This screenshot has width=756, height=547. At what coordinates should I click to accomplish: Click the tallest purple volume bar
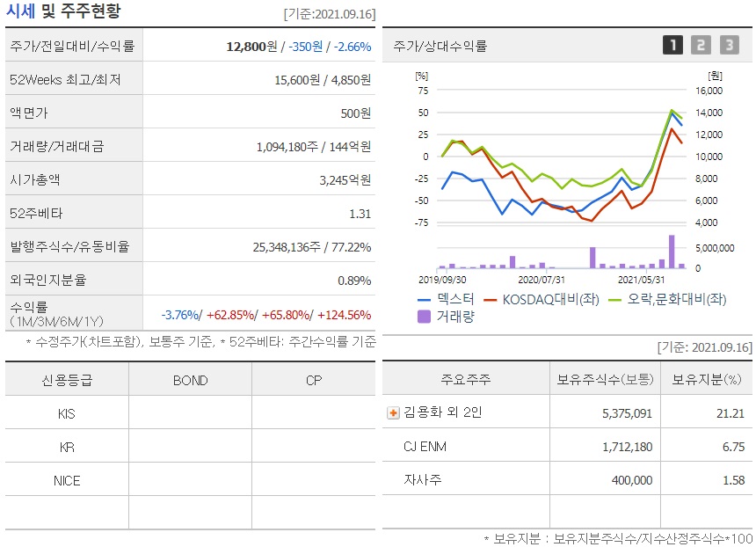[672, 252]
